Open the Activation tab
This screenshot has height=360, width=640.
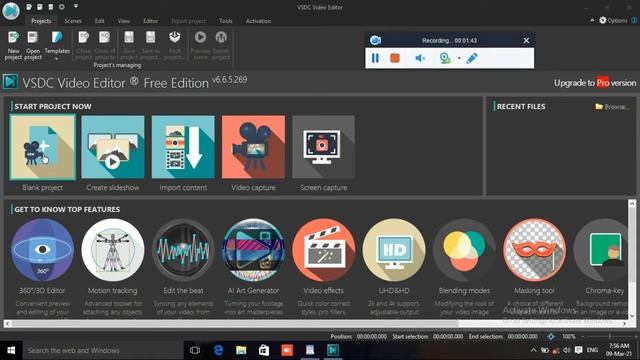point(258,21)
